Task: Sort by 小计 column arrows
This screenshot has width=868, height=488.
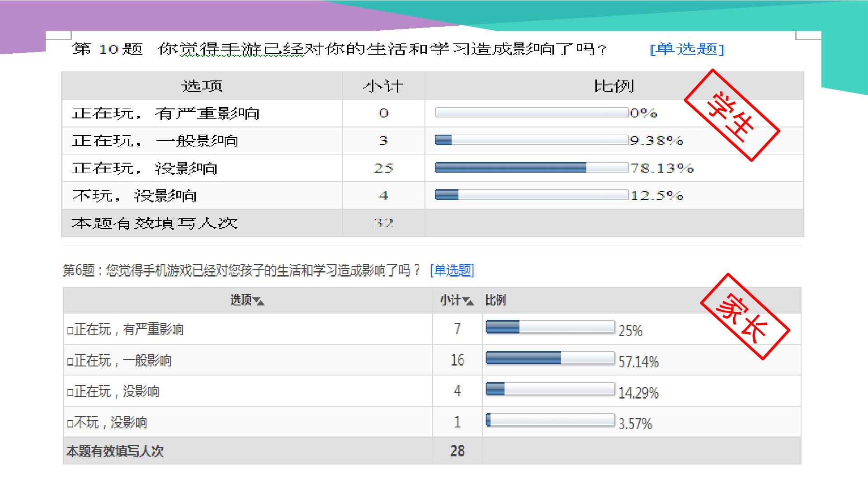Action: pyautogui.click(x=468, y=301)
